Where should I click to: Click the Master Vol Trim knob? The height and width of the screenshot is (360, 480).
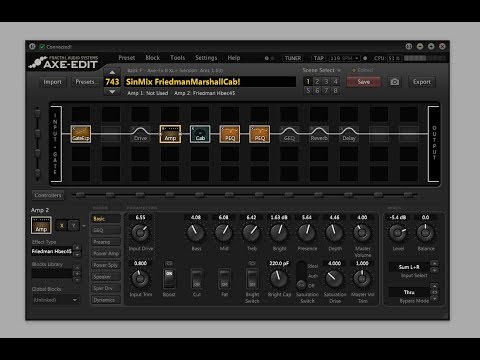click(362, 279)
